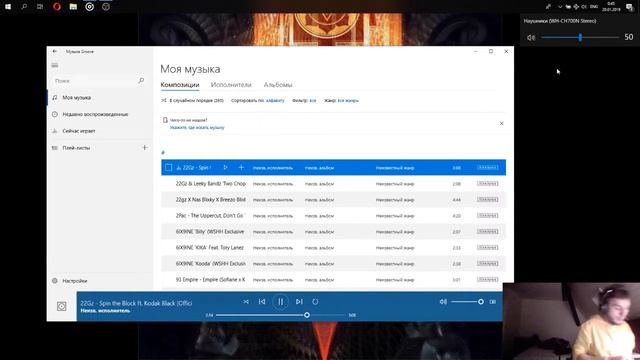640x360 pixels.
Task: Mute system audio in volume flyout
Action: pos(531,37)
